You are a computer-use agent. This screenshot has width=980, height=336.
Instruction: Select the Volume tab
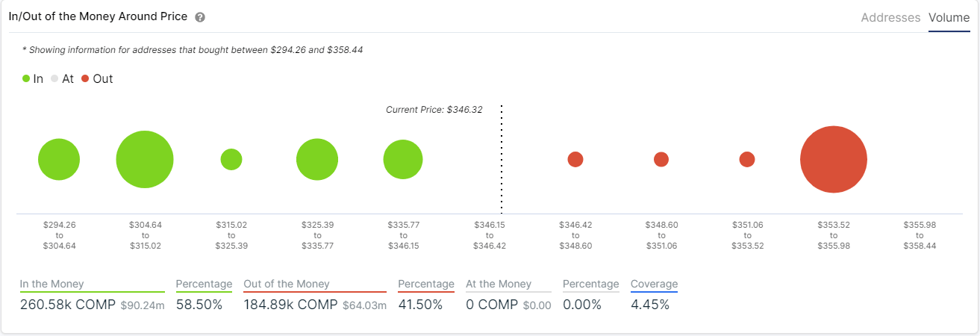point(949,17)
